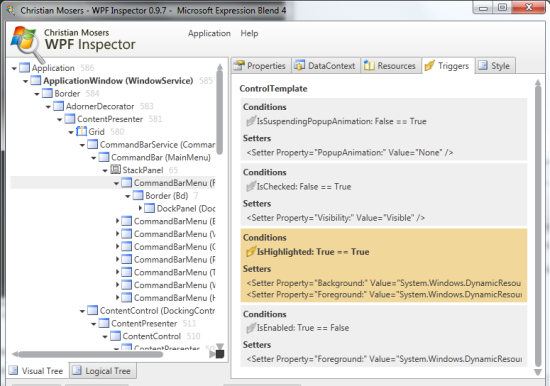Expand the DockPanel tree node
This screenshot has height=386, width=550.
[140, 208]
